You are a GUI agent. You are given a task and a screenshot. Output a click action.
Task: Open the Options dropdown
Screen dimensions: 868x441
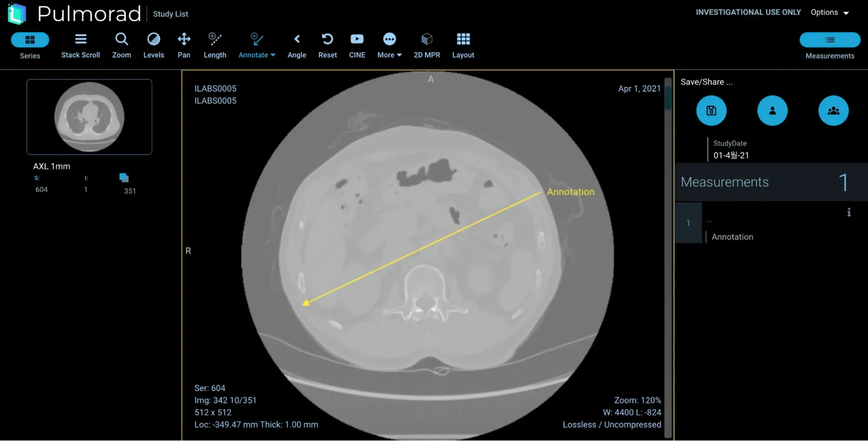pyautogui.click(x=829, y=13)
